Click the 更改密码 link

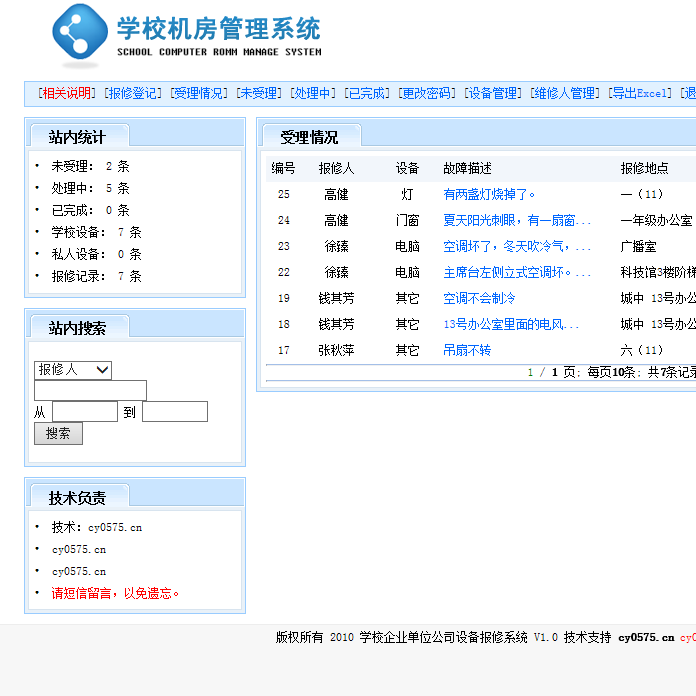click(x=427, y=93)
